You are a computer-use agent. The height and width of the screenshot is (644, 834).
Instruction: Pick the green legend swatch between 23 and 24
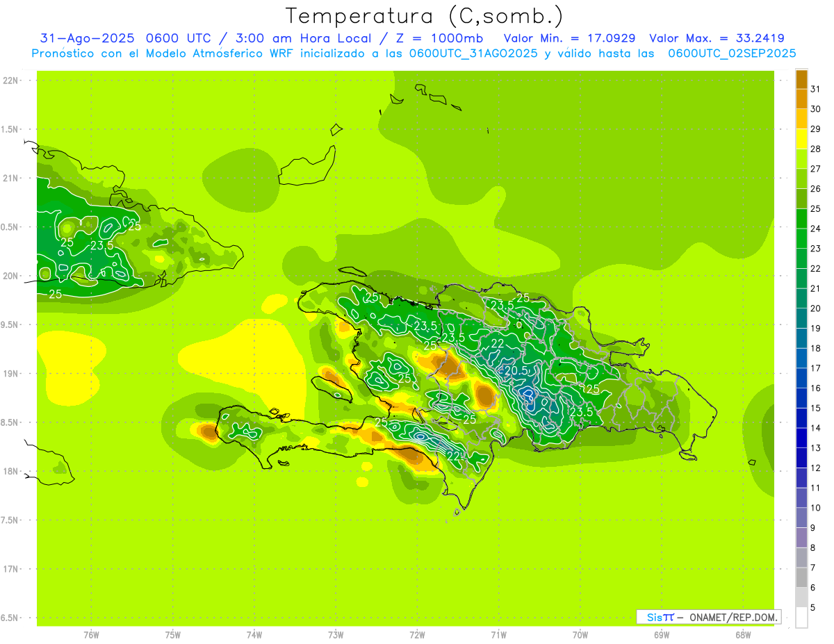[x=802, y=239]
